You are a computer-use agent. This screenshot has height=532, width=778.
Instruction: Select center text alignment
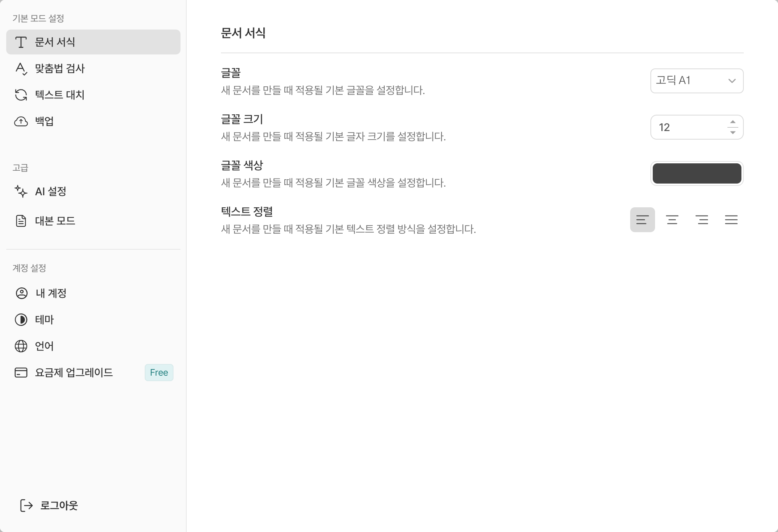click(672, 220)
